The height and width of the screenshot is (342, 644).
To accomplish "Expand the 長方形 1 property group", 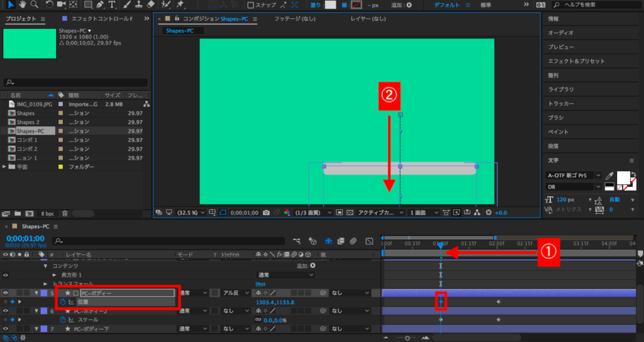I will tap(55, 275).
